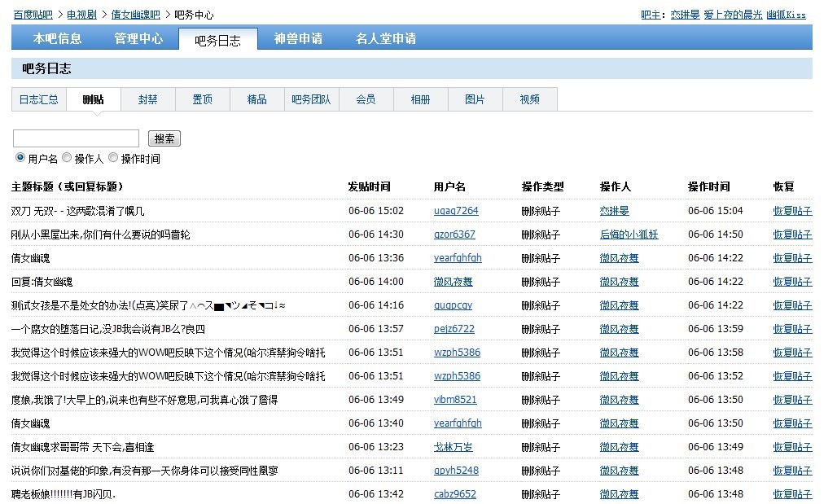Select the 删贴 sub-tab
Viewport: 837px width, 504px height.
click(x=94, y=99)
